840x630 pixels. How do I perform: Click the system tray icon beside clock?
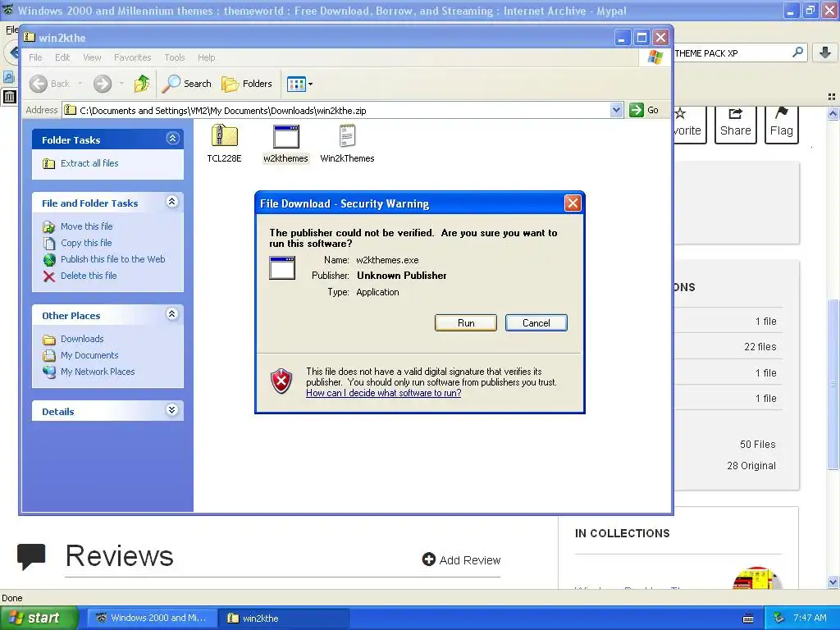[x=779, y=618]
